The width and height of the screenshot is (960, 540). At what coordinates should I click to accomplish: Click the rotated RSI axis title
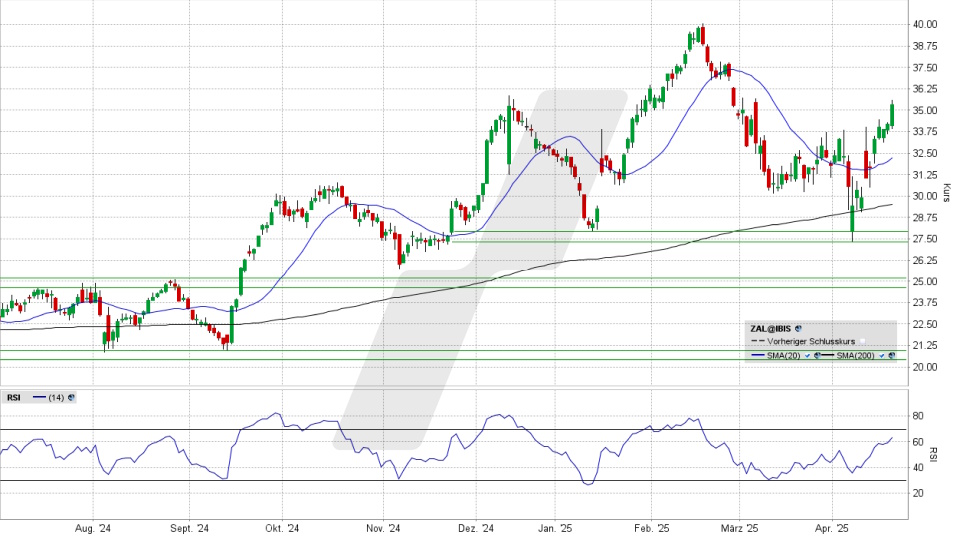[x=934, y=454]
